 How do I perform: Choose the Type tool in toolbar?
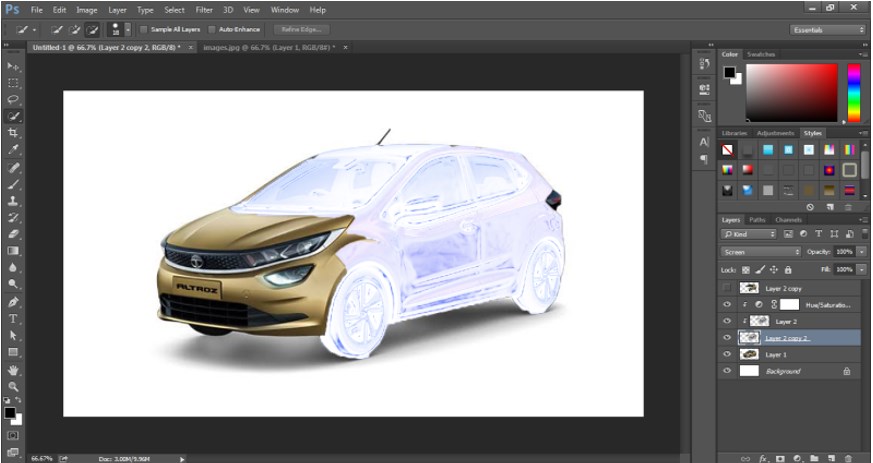click(x=13, y=318)
